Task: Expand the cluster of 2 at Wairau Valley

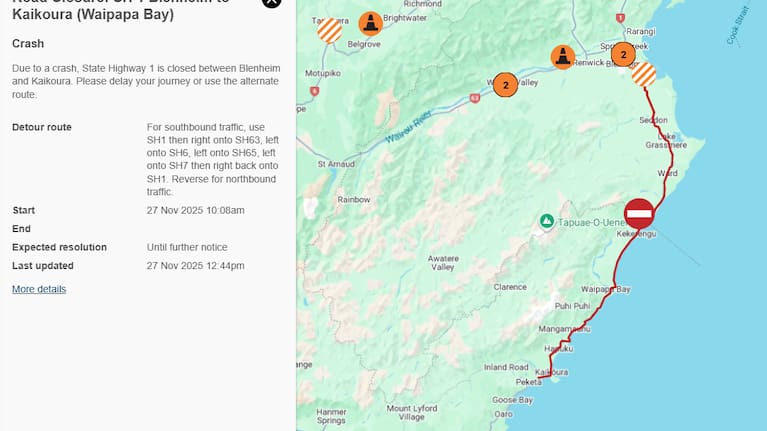Action: [506, 86]
